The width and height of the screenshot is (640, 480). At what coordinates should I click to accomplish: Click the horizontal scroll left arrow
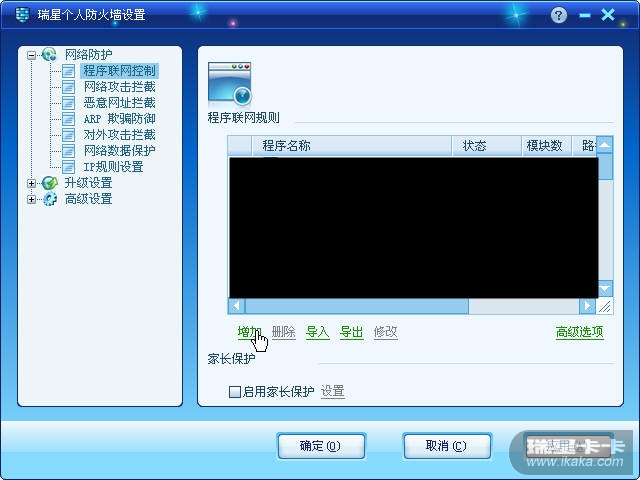(236, 306)
